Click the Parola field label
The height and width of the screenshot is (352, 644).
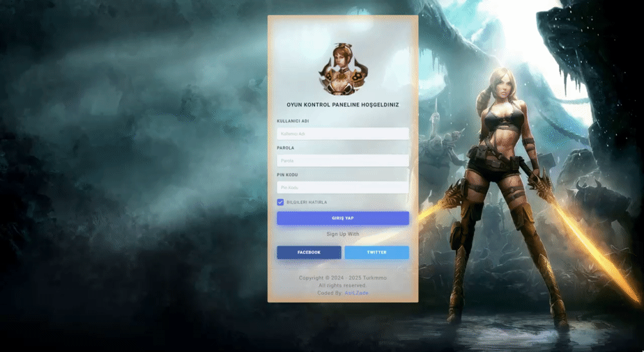click(x=285, y=148)
